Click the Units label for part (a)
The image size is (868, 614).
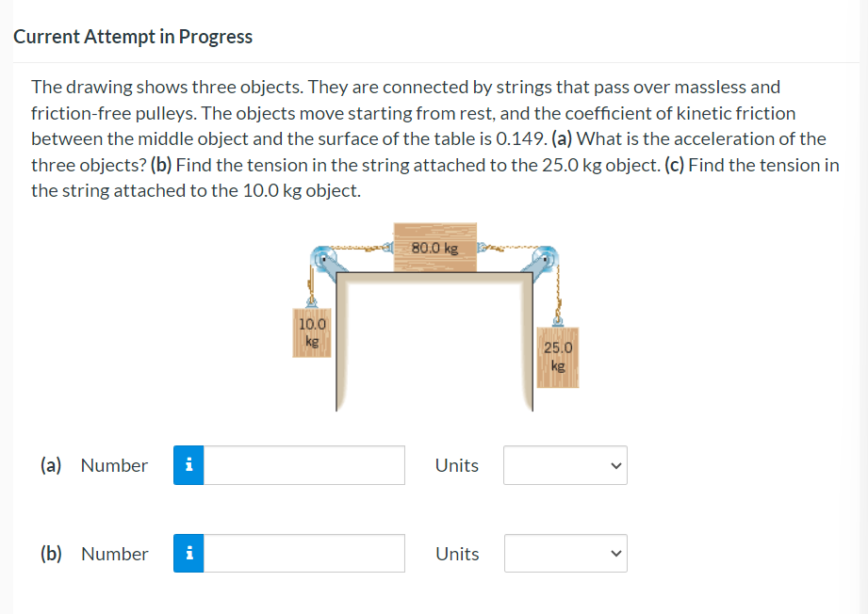[x=457, y=466]
